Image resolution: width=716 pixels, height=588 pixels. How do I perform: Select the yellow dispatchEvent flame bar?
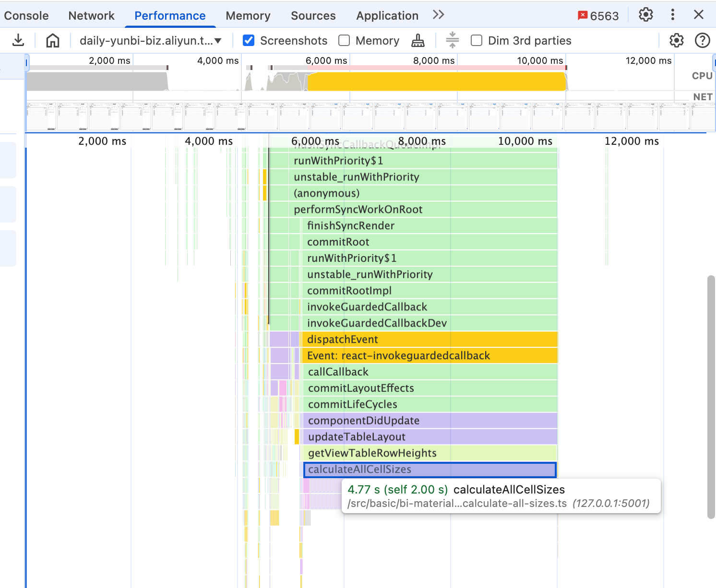coord(429,339)
